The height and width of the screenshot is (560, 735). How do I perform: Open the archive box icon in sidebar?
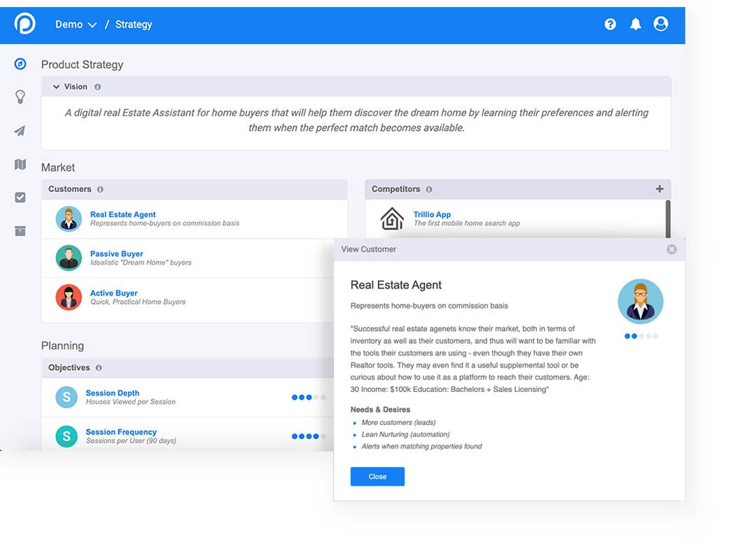(20, 231)
